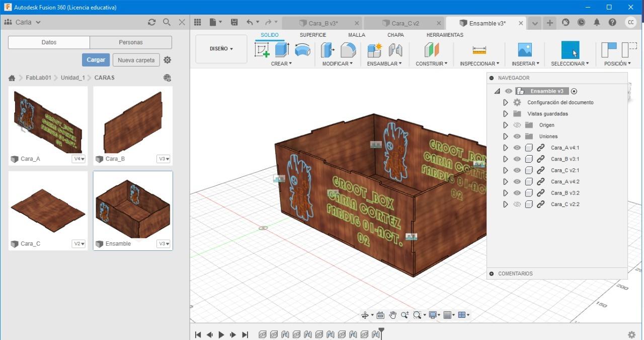Hide the Cara_A v4:1 component
Viewport: 644px width, 340px height.
(517, 148)
